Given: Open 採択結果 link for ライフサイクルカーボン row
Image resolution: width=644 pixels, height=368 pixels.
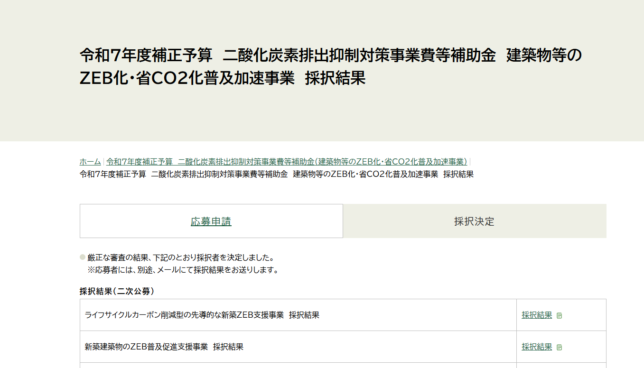Looking at the screenshot, I should pyautogui.click(x=537, y=315).
